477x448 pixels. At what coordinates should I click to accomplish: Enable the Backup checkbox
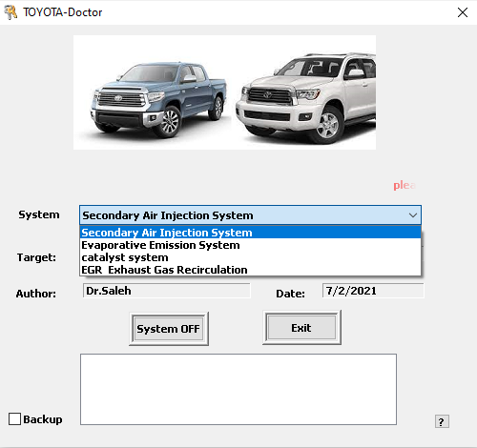coord(14,418)
